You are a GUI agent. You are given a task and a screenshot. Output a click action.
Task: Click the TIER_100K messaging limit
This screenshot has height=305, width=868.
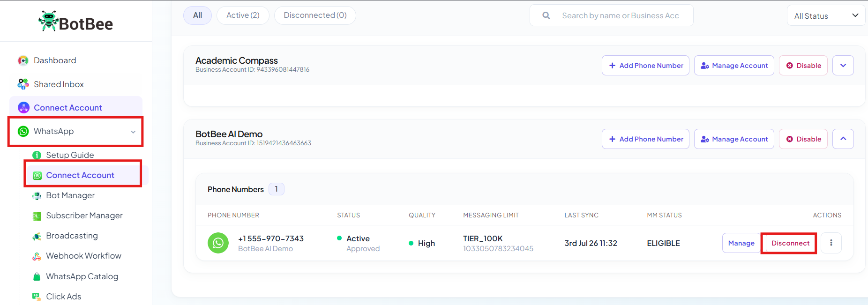483,238
